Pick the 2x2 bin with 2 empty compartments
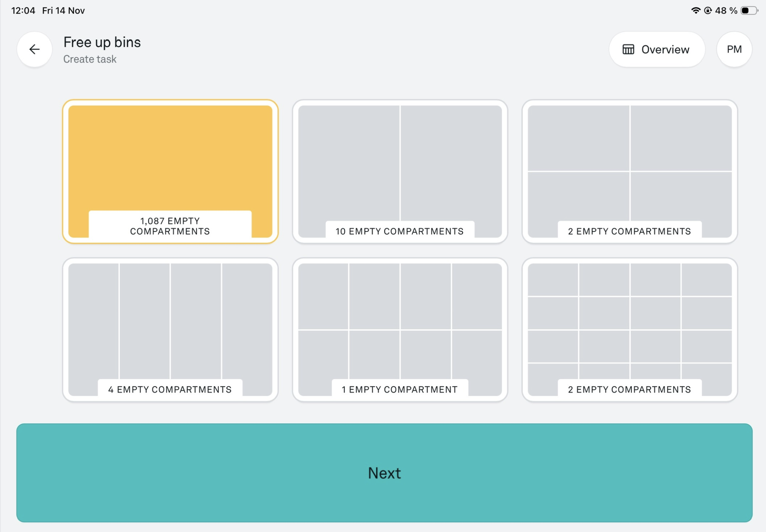The image size is (766, 532). click(x=630, y=165)
